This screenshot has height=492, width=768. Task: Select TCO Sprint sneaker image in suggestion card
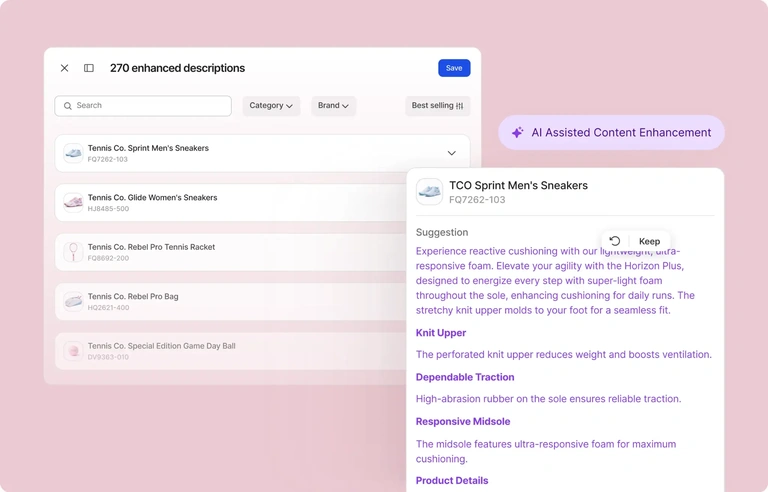(x=429, y=192)
